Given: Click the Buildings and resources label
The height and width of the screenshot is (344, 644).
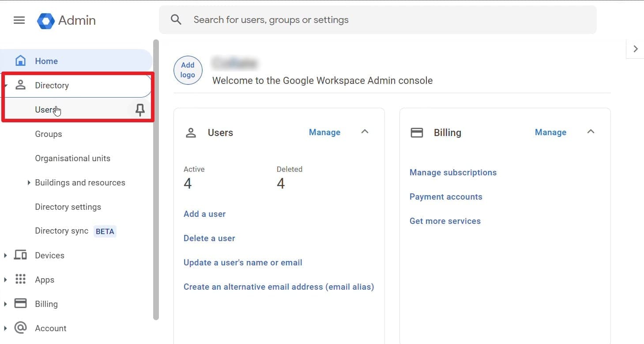Looking at the screenshot, I should [x=80, y=182].
